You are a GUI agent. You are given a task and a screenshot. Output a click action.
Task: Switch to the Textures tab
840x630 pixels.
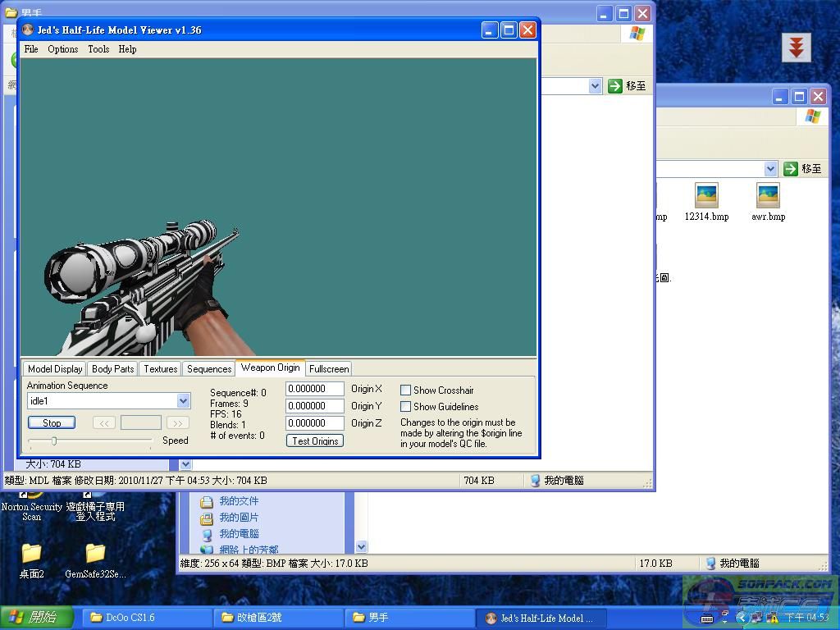coord(161,369)
